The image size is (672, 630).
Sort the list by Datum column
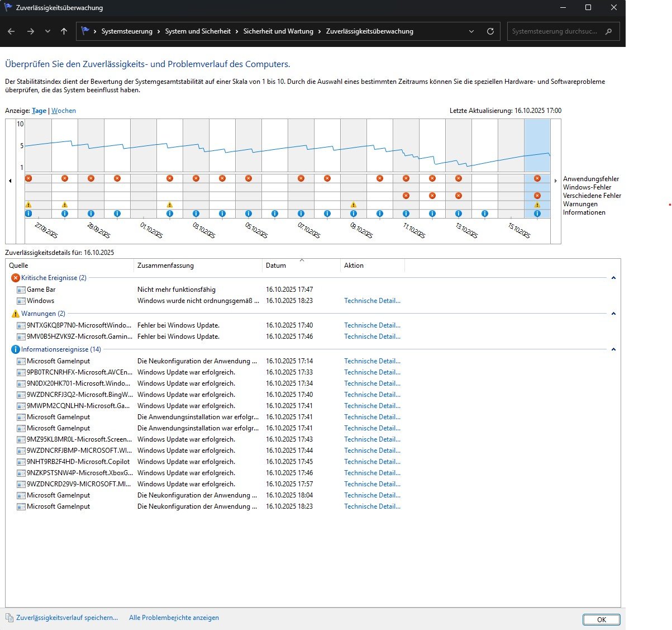pos(302,266)
